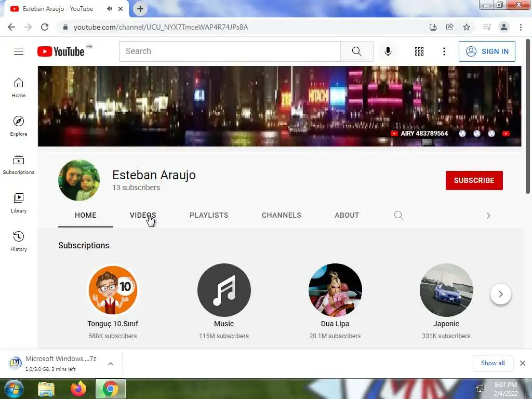Click the Esteban Araujo channel name
This screenshot has width=532, height=399.
click(154, 175)
